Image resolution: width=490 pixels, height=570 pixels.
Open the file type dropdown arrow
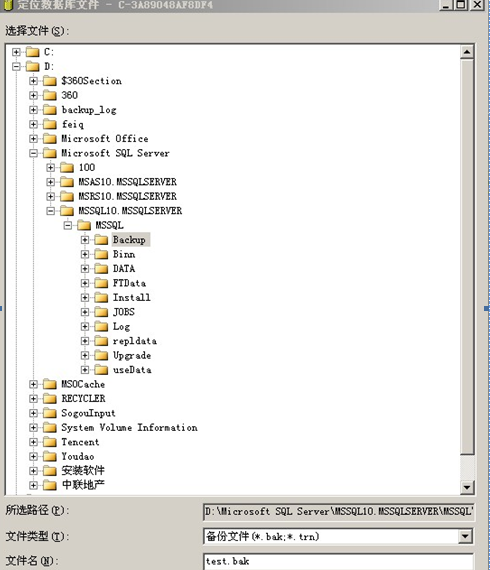point(465,536)
